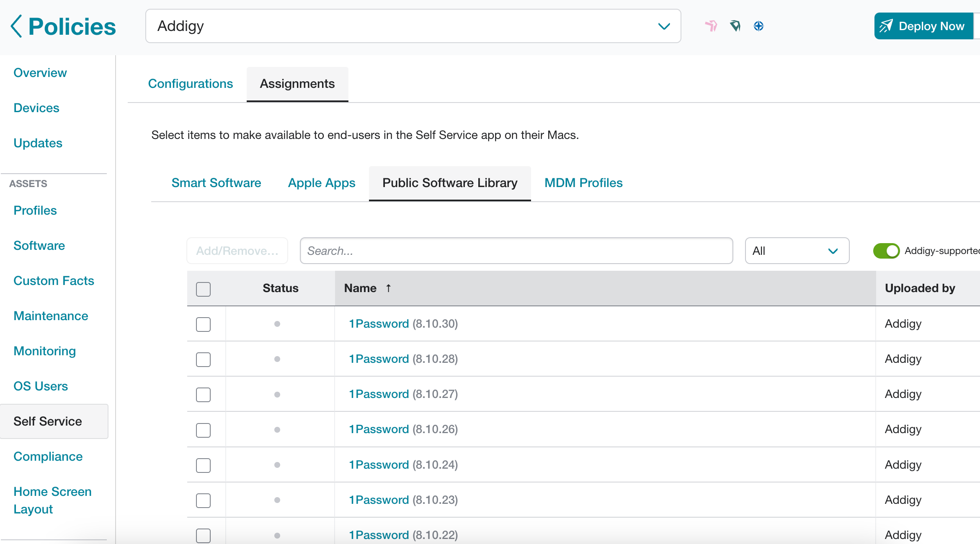Viewport: 980px width, 544px height.
Task: Click the Uploaded by column header
Action: [920, 288]
